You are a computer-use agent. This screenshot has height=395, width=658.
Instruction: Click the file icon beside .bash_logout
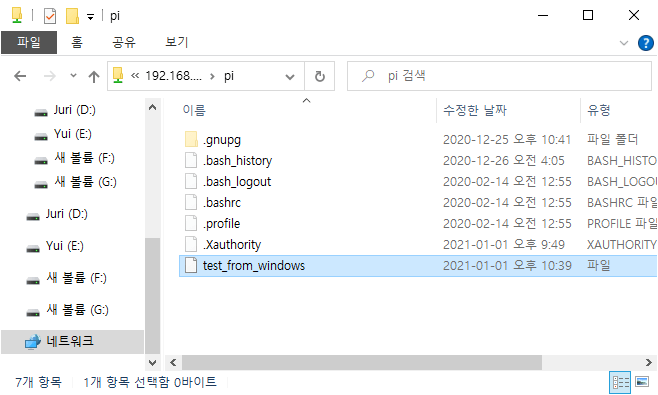[191, 181]
